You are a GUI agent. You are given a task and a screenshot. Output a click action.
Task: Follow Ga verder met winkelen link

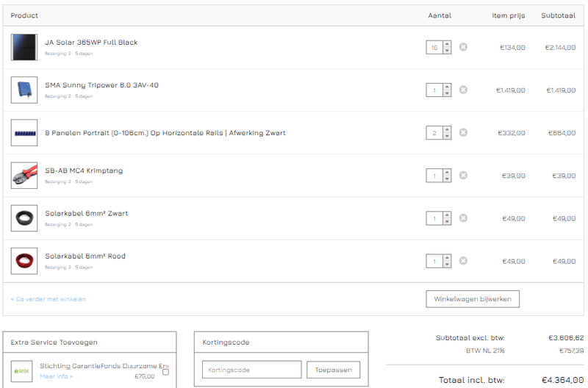pyautogui.click(x=49, y=299)
